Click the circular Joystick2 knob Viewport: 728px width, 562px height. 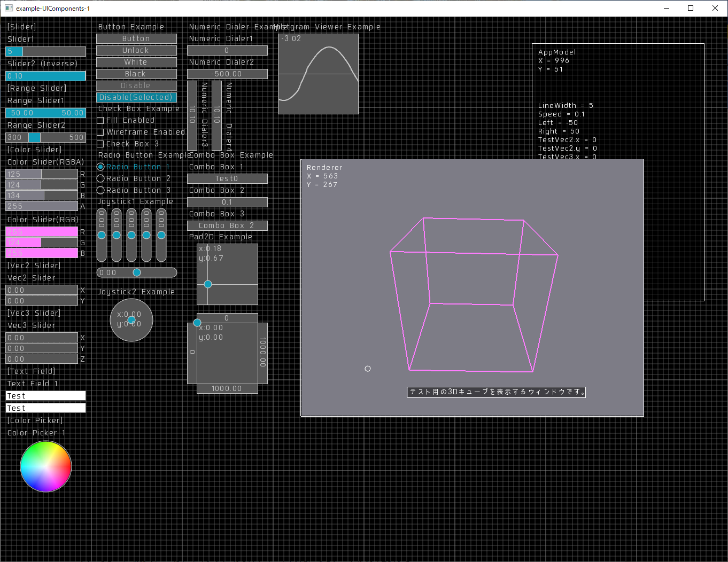131,320
